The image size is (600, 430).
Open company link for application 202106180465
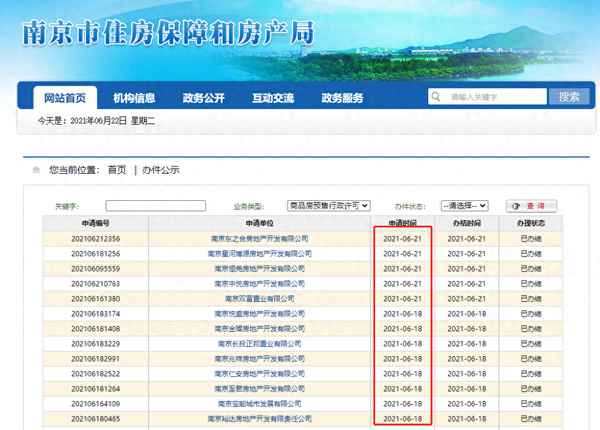pos(259,419)
